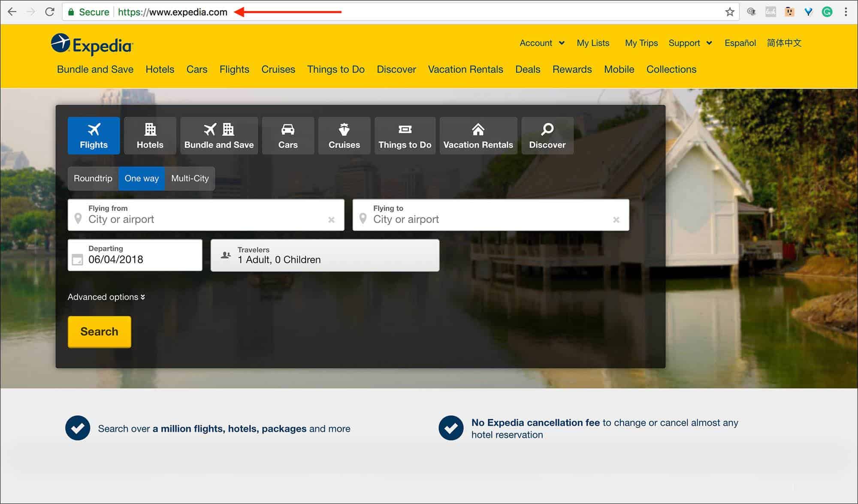858x504 pixels.
Task: Open Collections in top navigation
Action: pos(671,69)
